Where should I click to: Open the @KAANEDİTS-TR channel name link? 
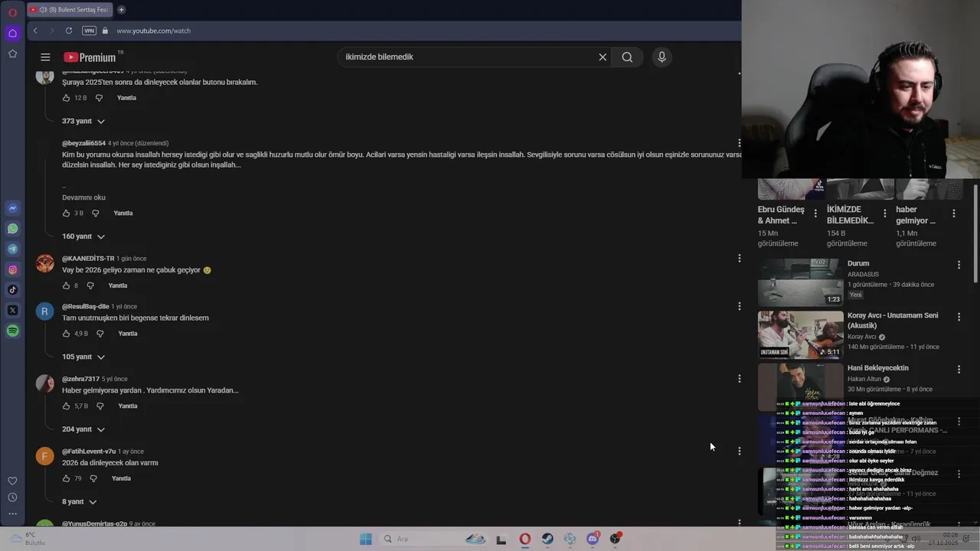88,259
